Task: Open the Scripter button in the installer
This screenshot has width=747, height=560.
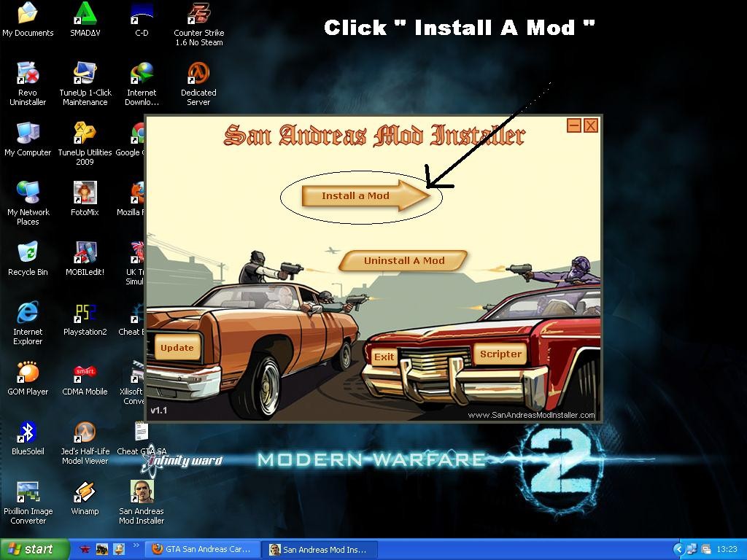Action: click(x=500, y=354)
